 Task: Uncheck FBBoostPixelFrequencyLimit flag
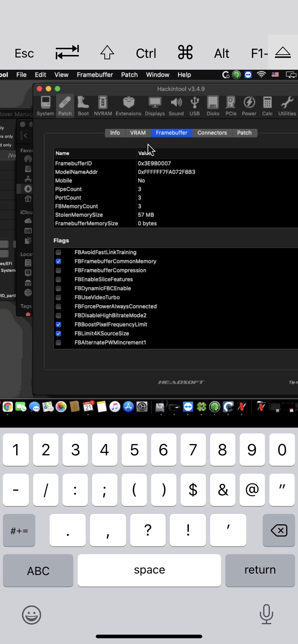(x=58, y=324)
